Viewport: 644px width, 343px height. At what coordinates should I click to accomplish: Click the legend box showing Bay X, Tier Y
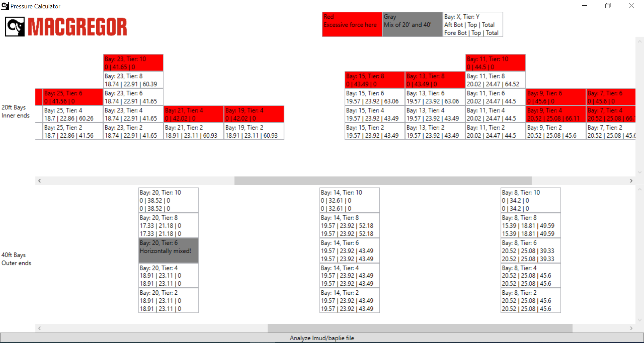click(x=473, y=24)
